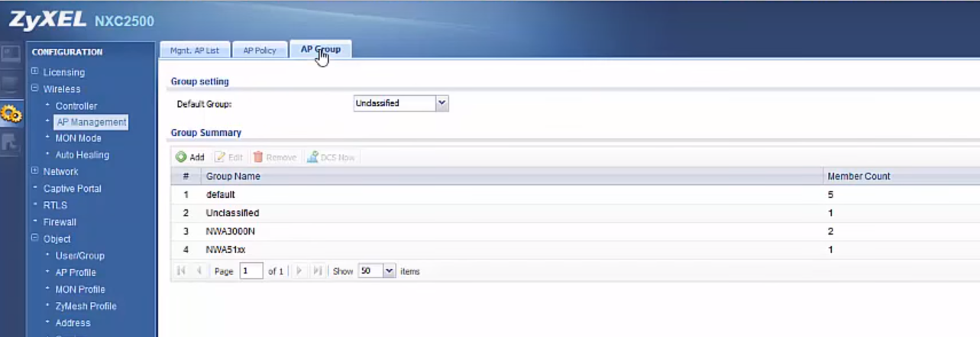Click the green Add group icon
The width and height of the screenshot is (980, 337).
click(x=181, y=157)
